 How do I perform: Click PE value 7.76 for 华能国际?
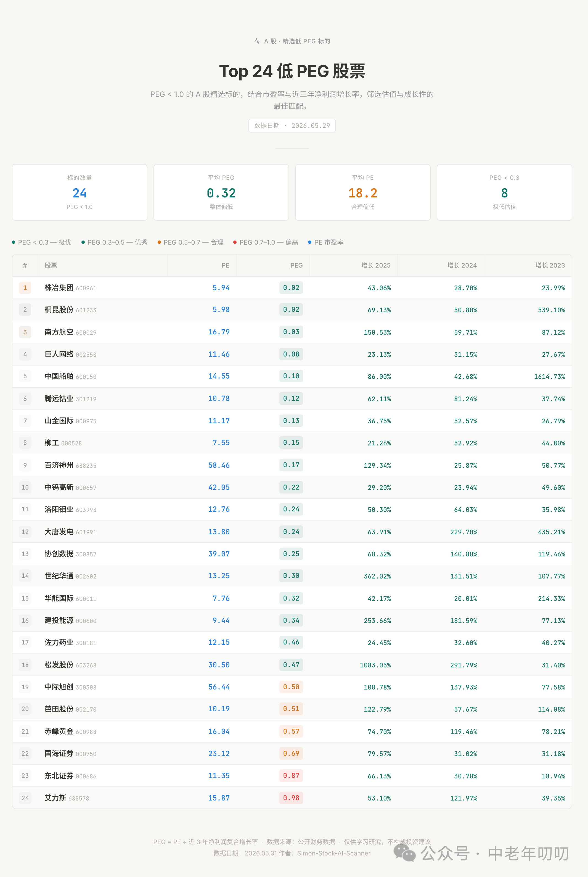221,598
